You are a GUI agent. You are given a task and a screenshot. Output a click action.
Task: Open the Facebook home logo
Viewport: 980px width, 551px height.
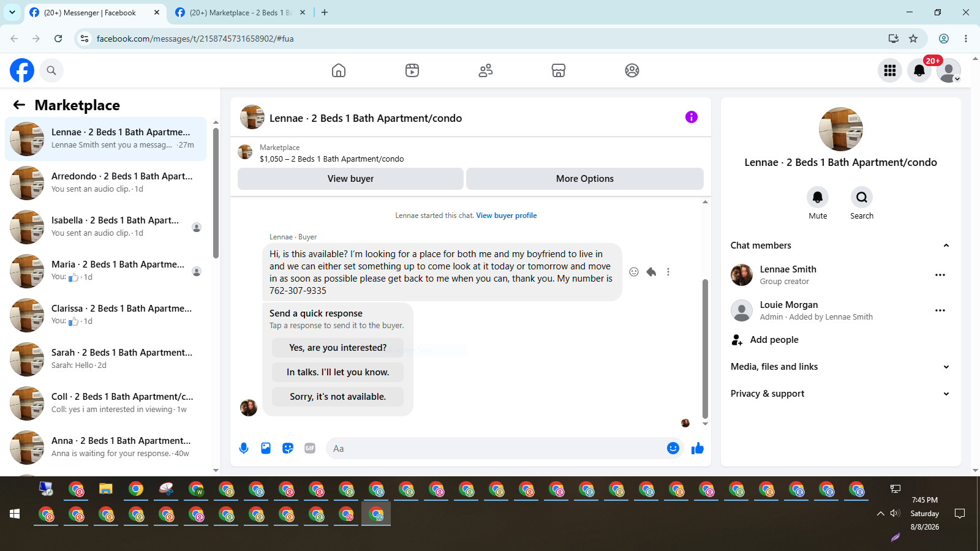click(x=22, y=70)
